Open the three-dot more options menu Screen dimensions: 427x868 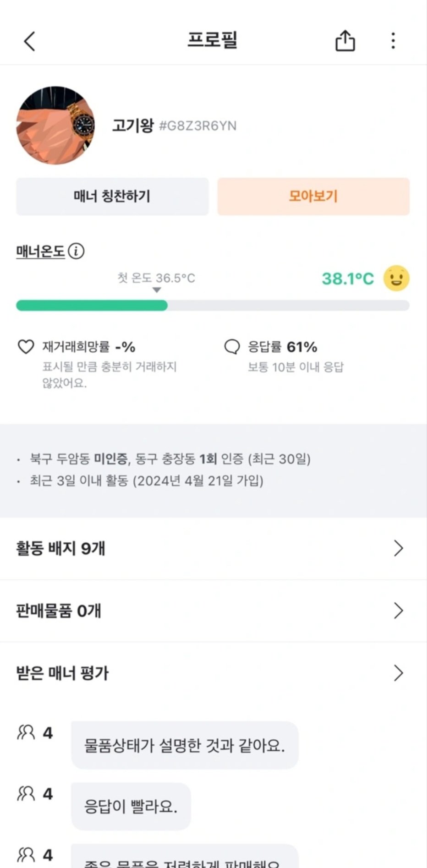tap(393, 41)
